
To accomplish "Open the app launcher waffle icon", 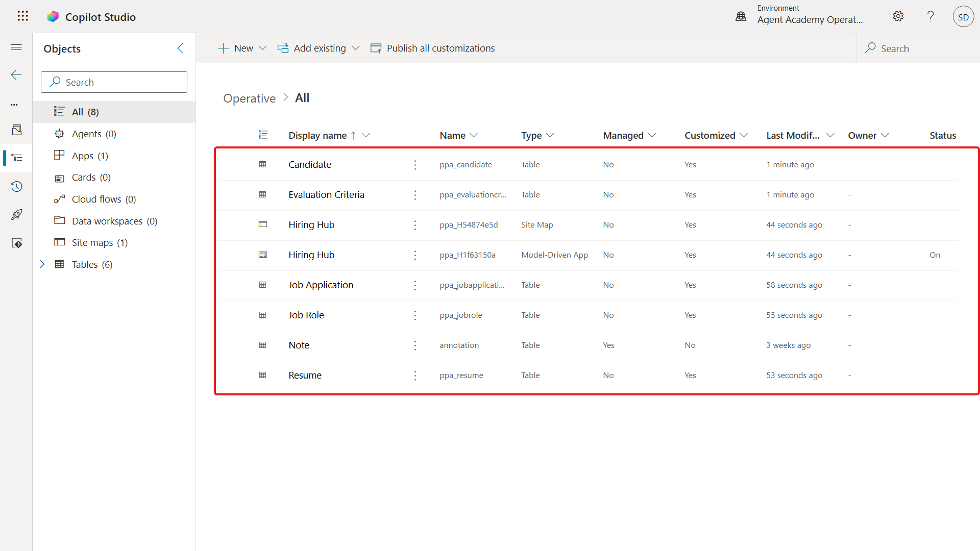I will coord(22,16).
